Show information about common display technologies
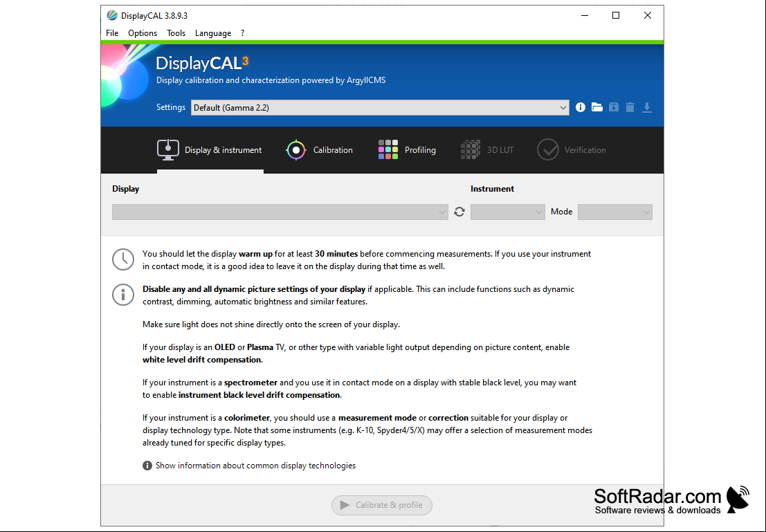The width and height of the screenshot is (766, 532). click(255, 466)
